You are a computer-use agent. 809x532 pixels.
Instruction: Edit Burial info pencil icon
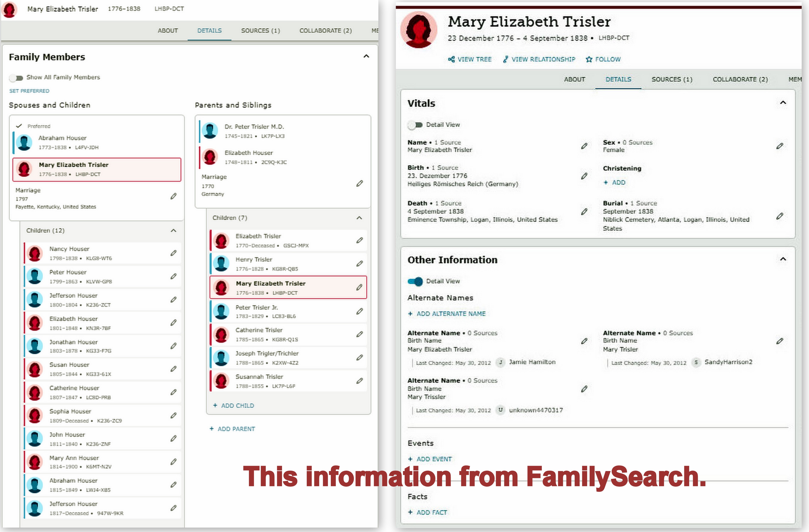click(779, 216)
